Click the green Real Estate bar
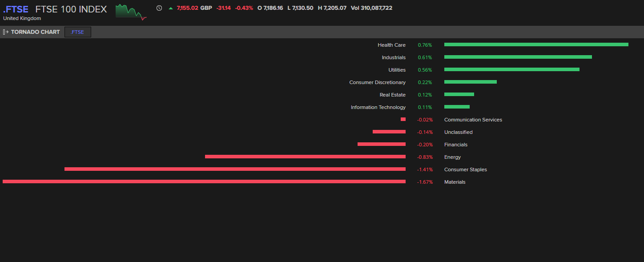This screenshot has width=644, height=262. tap(459, 94)
